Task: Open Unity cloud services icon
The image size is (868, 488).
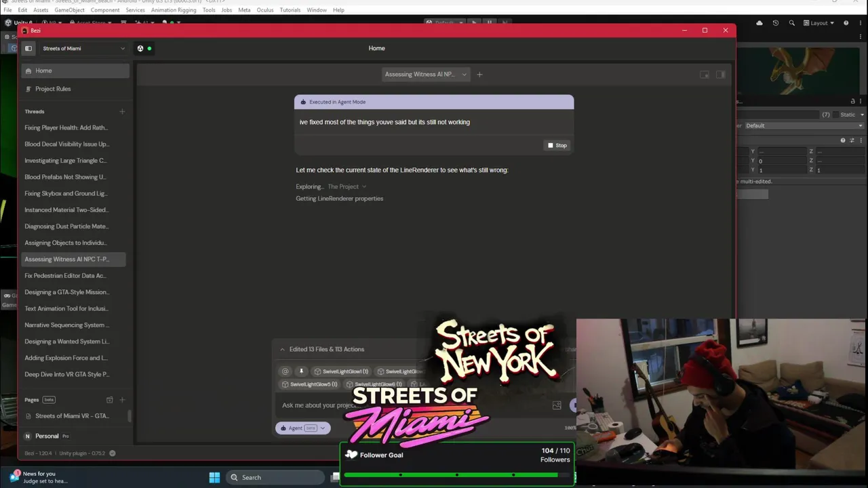Action: pyautogui.click(x=758, y=23)
